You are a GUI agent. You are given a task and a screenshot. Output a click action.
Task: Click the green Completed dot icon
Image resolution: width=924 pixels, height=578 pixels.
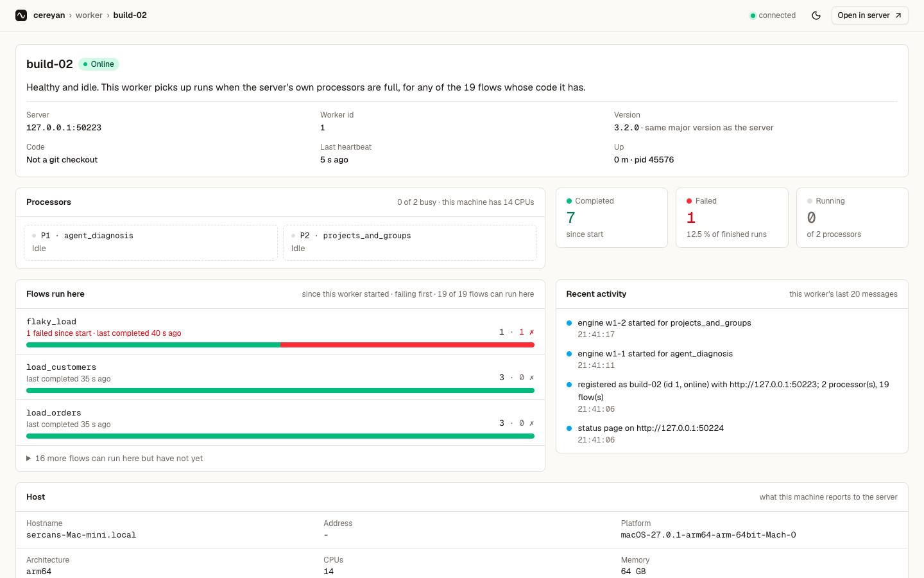(569, 201)
